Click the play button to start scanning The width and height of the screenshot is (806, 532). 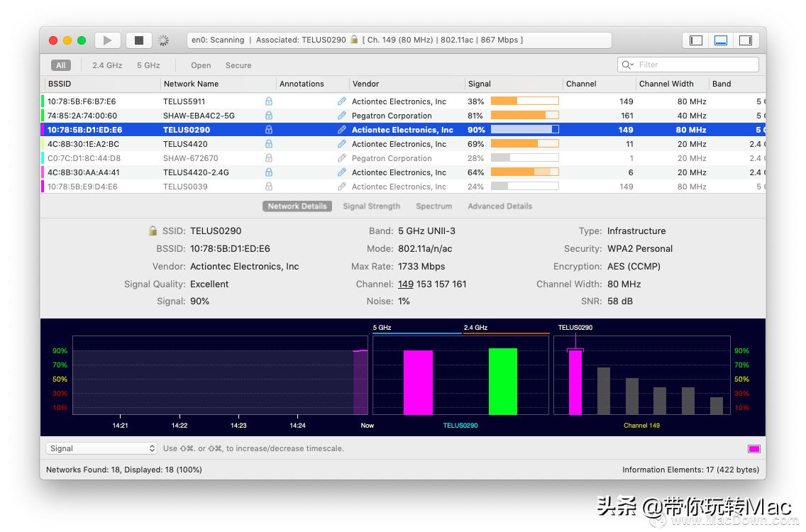pos(108,40)
